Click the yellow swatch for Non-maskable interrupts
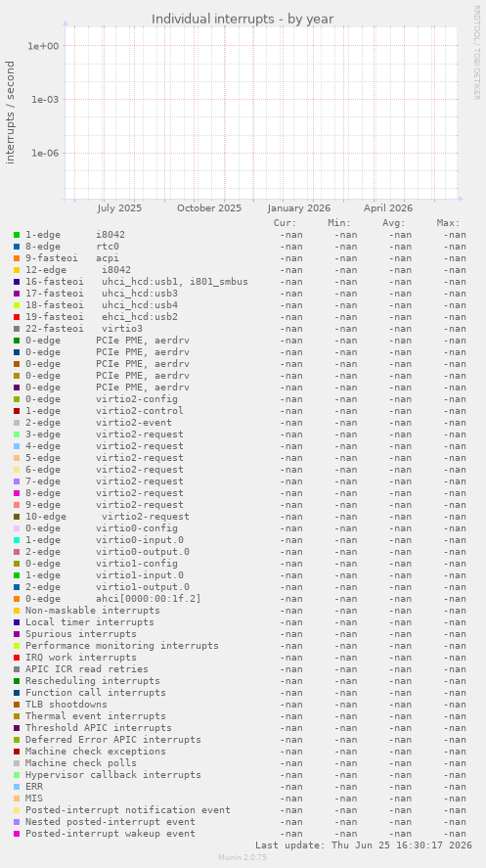Viewport: 486px width, 868px height. (x=17, y=611)
